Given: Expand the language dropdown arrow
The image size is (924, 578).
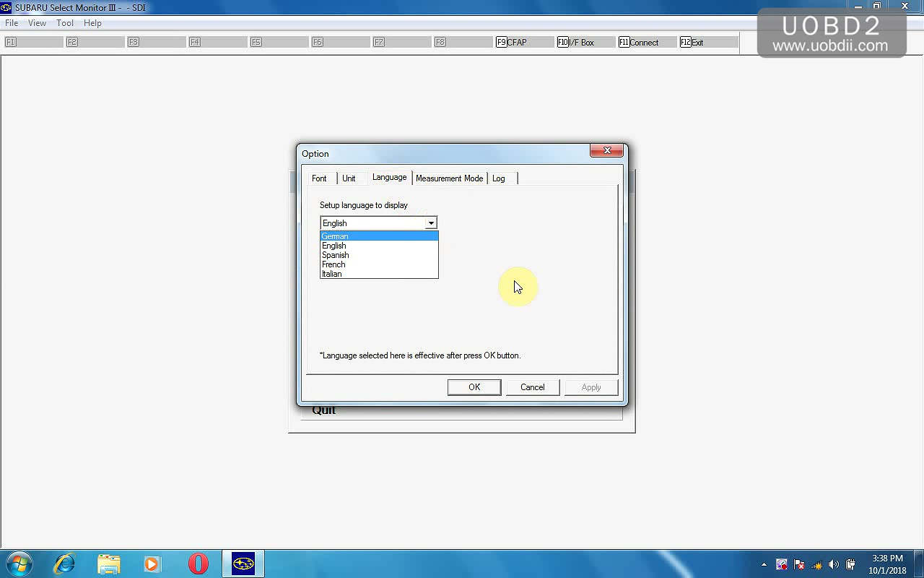Looking at the screenshot, I should (430, 223).
